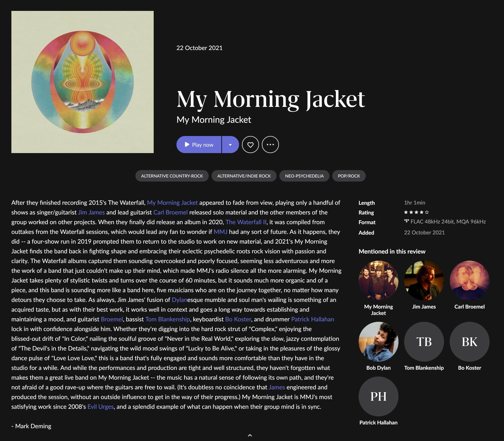Select the Alternative Country-Rock genre tag
The height and width of the screenshot is (441, 504).
tap(172, 176)
